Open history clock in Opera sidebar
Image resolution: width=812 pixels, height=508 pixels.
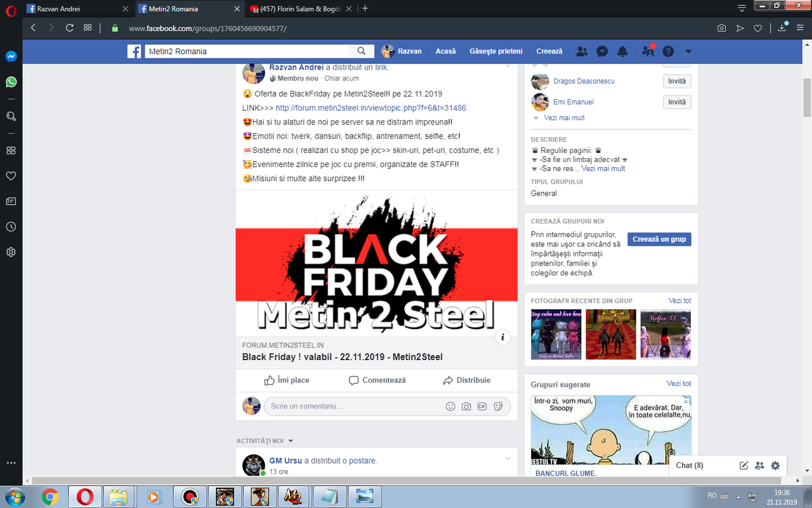point(11,227)
